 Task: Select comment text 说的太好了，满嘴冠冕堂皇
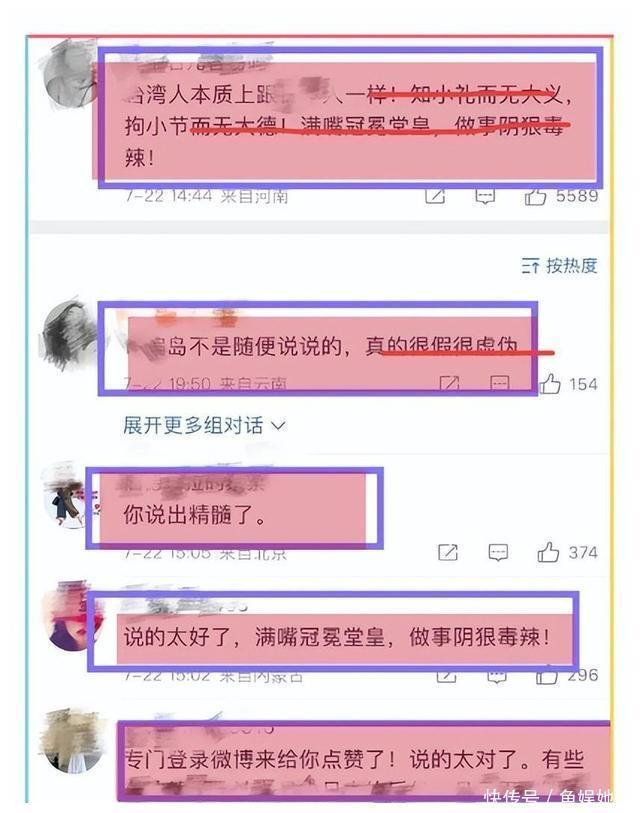point(254,637)
